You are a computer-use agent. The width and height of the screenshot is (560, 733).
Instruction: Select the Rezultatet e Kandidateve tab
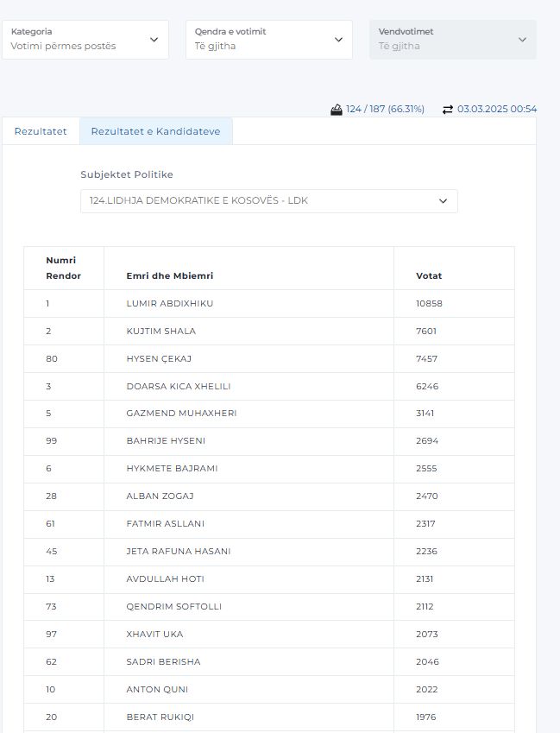(x=155, y=131)
